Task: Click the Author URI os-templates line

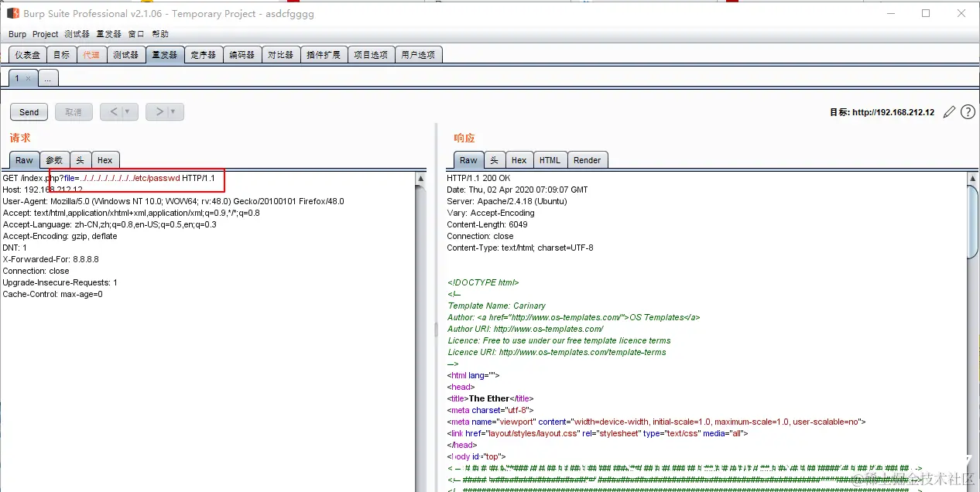Action: (x=526, y=330)
